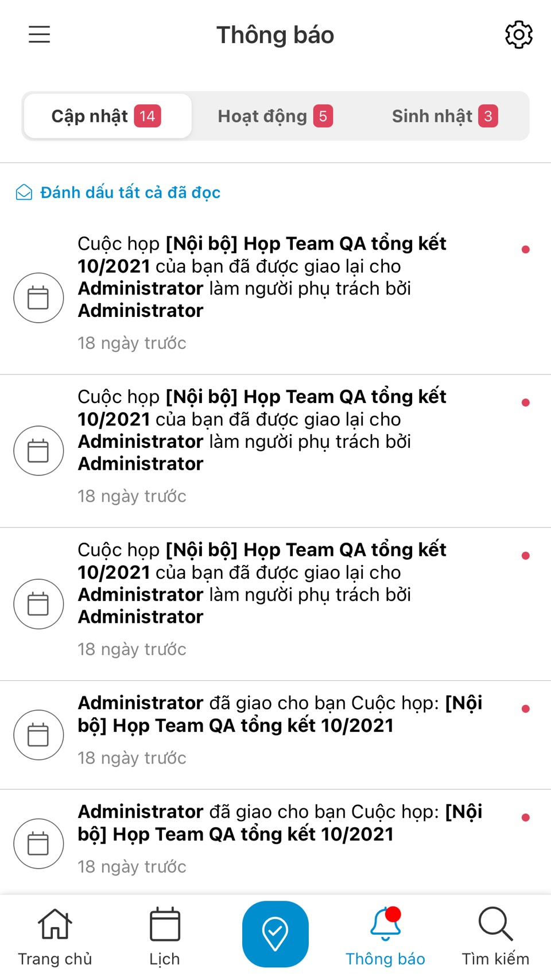Click Đánh dấu tất cả đã đọc
This screenshot has height=980, width=551.
pos(130,192)
